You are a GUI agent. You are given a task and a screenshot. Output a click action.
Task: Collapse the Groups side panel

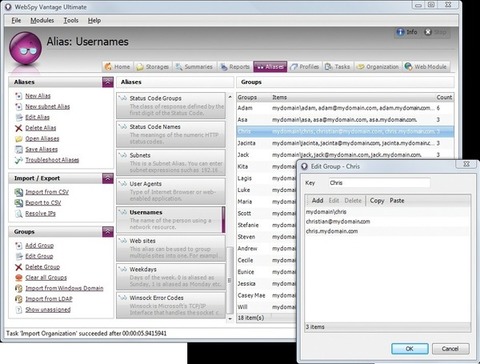tap(108, 232)
